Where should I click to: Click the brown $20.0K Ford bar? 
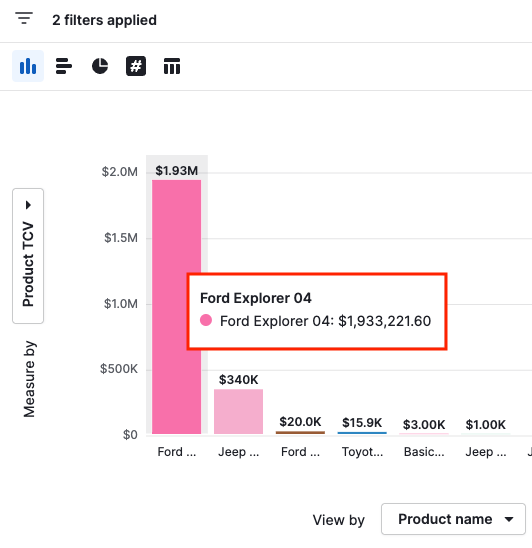[300, 433]
